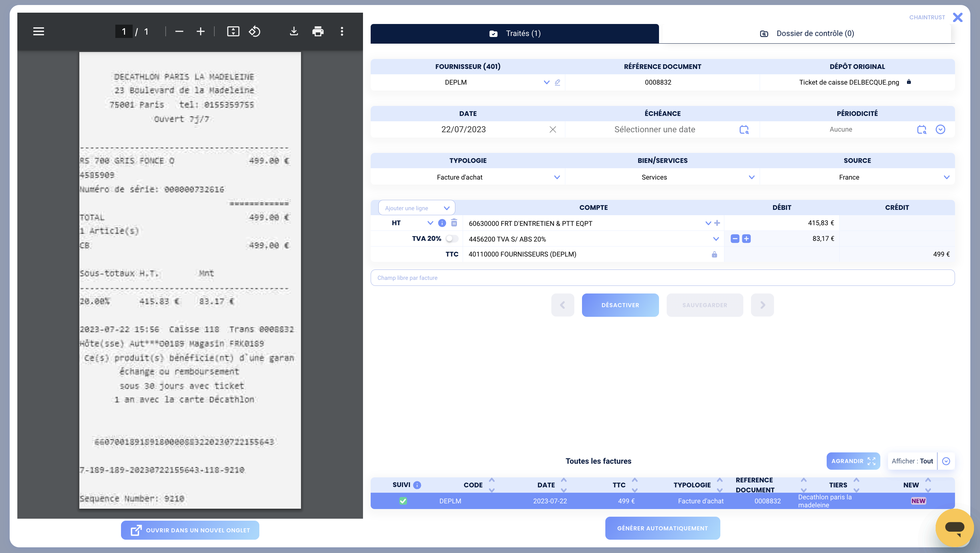Click the PDF page number field

(x=124, y=32)
